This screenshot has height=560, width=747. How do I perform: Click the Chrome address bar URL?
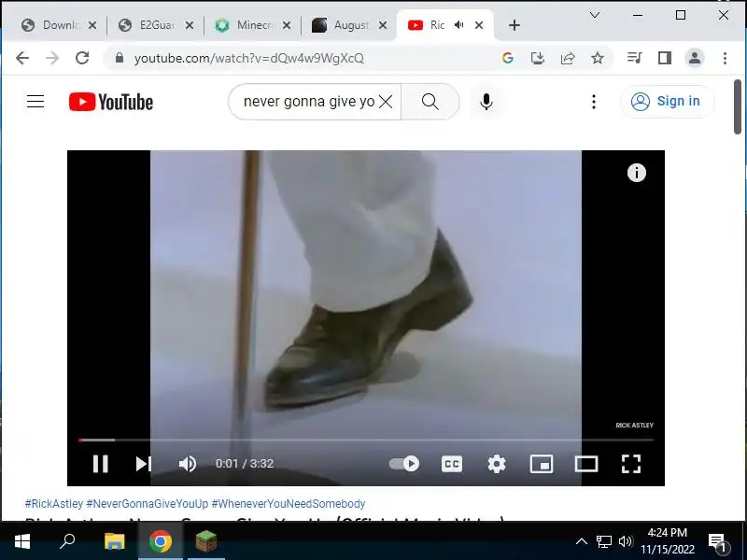point(249,58)
